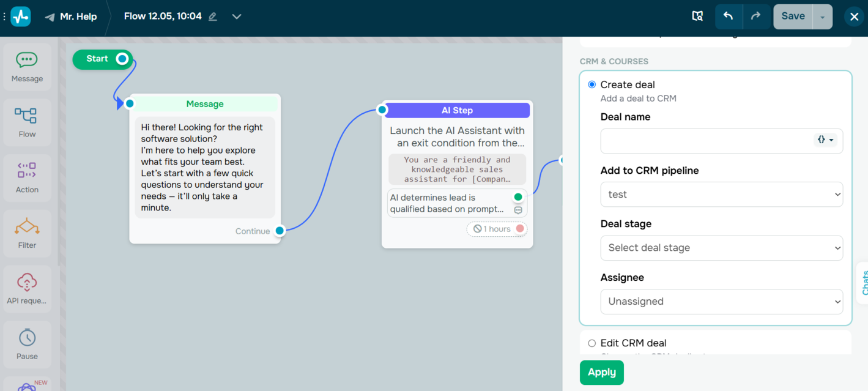
Task: Apply the CRM deal settings
Action: coord(601,372)
